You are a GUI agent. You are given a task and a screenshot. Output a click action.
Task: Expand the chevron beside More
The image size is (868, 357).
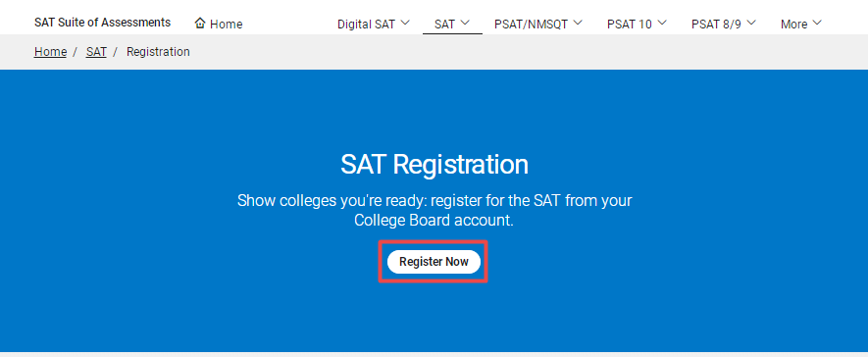coord(817,23)
